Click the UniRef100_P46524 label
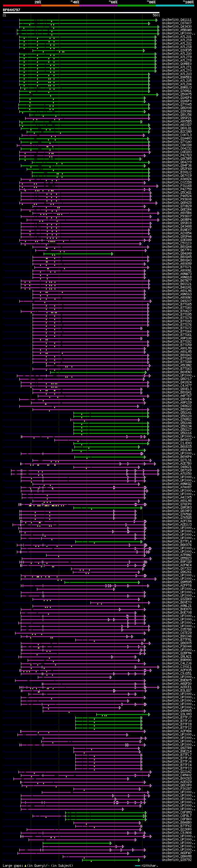Screen dimensions: 197x868 pos(177,196)
